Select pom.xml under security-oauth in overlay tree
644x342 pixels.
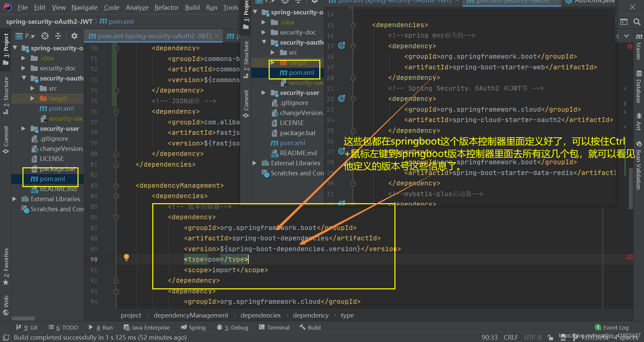coord(297,72)
